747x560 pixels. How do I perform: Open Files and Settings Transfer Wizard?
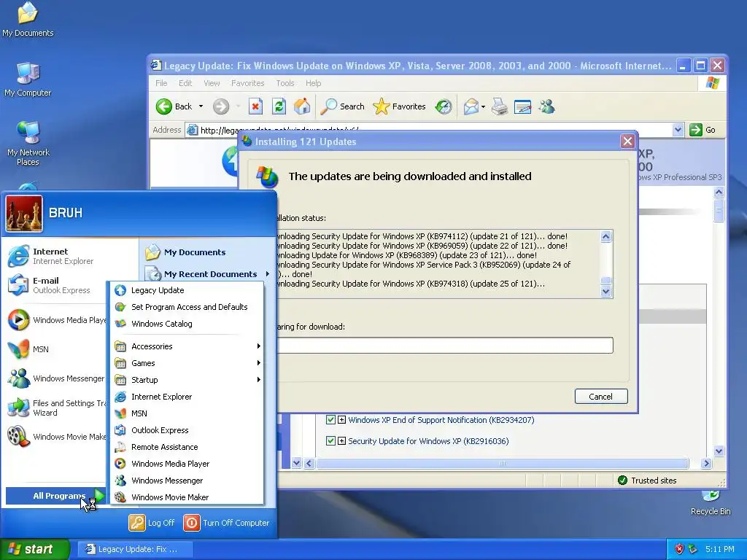[55, 408]
